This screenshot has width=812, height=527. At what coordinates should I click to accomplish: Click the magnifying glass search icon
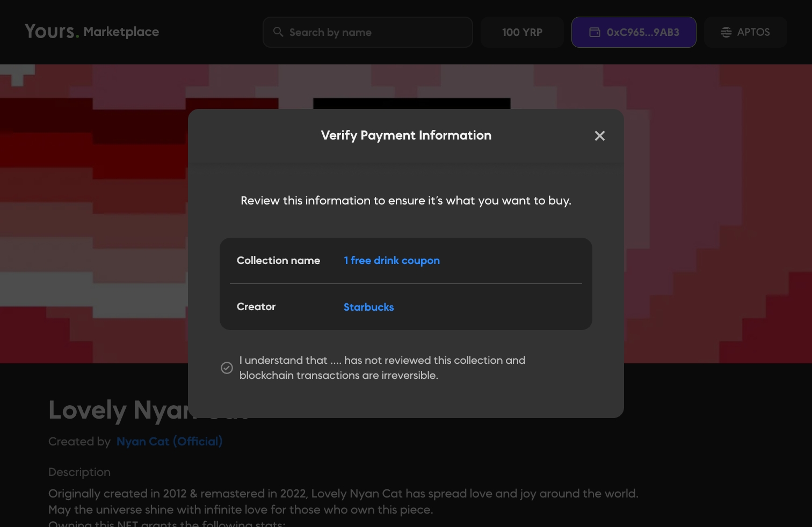[x=278, y=32]
